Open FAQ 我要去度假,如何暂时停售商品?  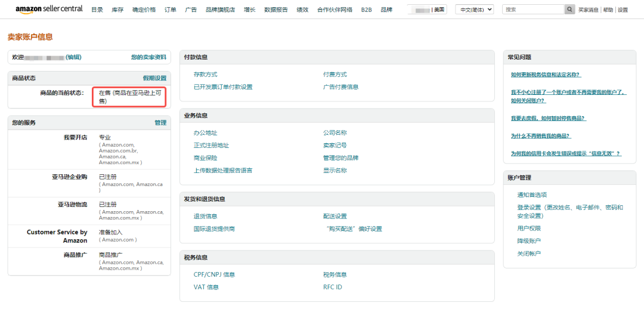(549, 118)
